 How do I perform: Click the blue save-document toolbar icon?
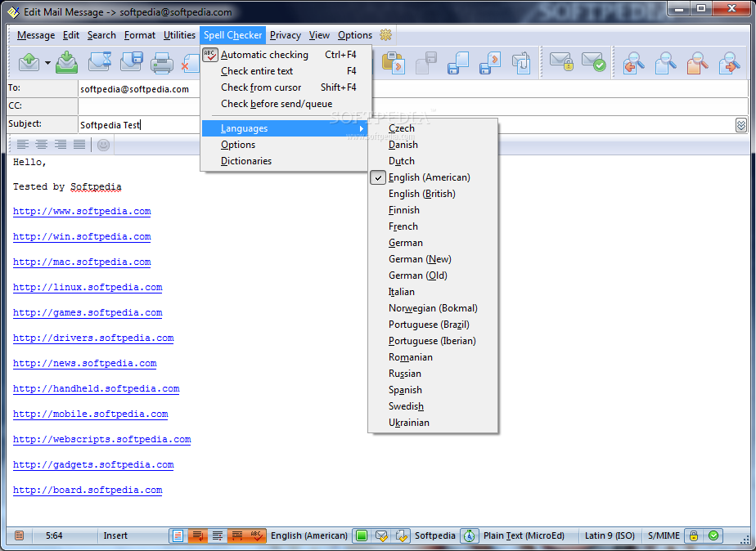point(458,63)
